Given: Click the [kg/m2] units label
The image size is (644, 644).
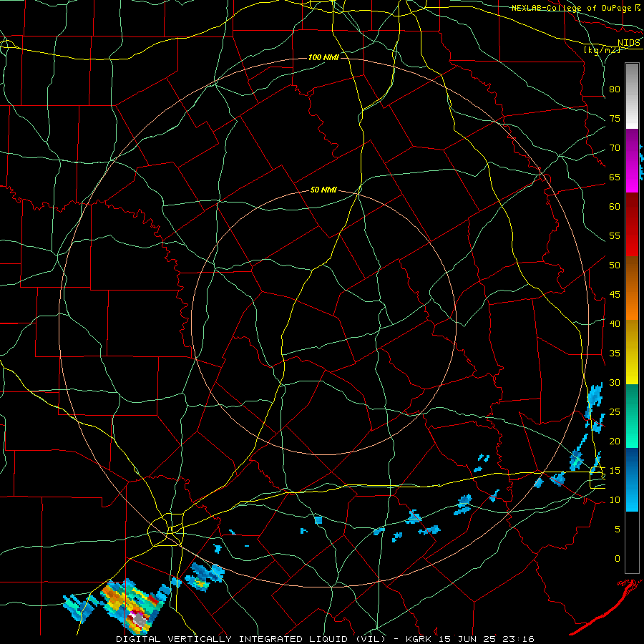Looking at the screenshot, I should tap(602, 50).
